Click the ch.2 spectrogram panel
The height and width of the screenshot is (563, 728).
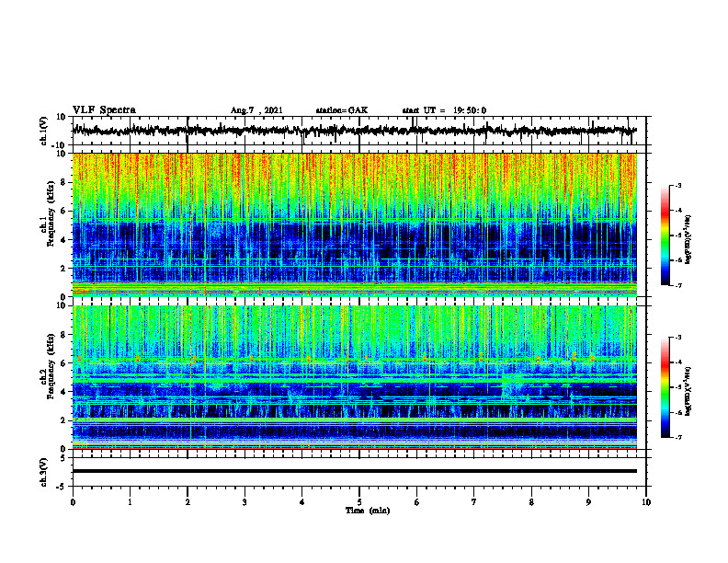click(x=358, y=377)
